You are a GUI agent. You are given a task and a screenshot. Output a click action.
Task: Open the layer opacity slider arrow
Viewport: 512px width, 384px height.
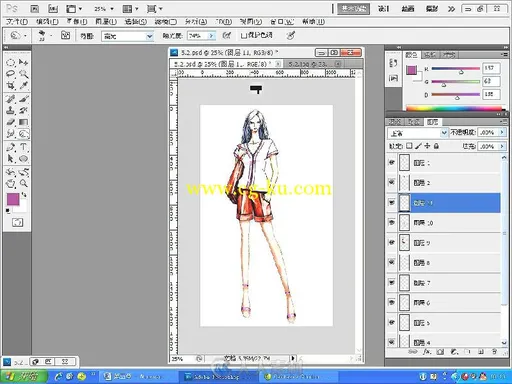coord(502,132)
